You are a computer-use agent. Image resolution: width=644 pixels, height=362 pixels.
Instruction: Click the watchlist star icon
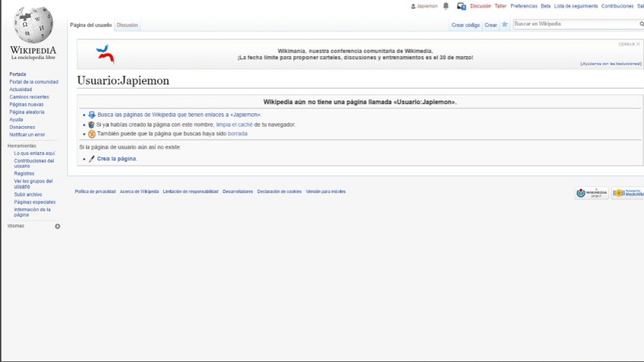(x=505, y=24)
